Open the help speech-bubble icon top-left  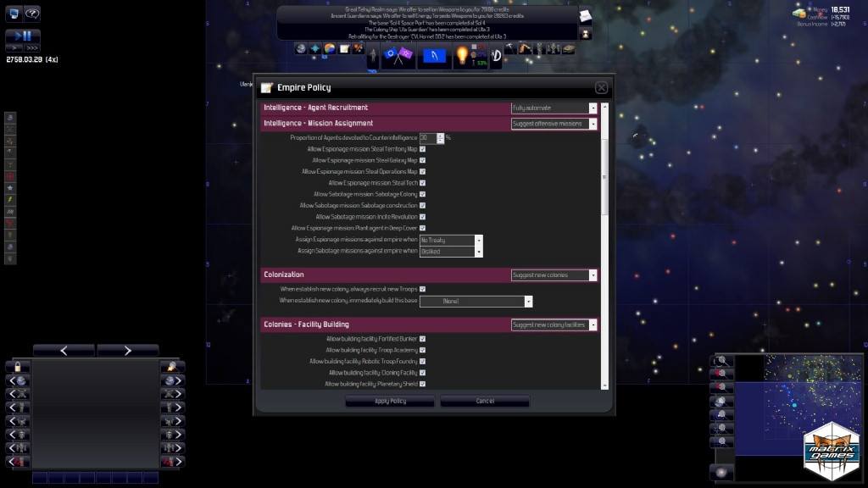(32, 14)
